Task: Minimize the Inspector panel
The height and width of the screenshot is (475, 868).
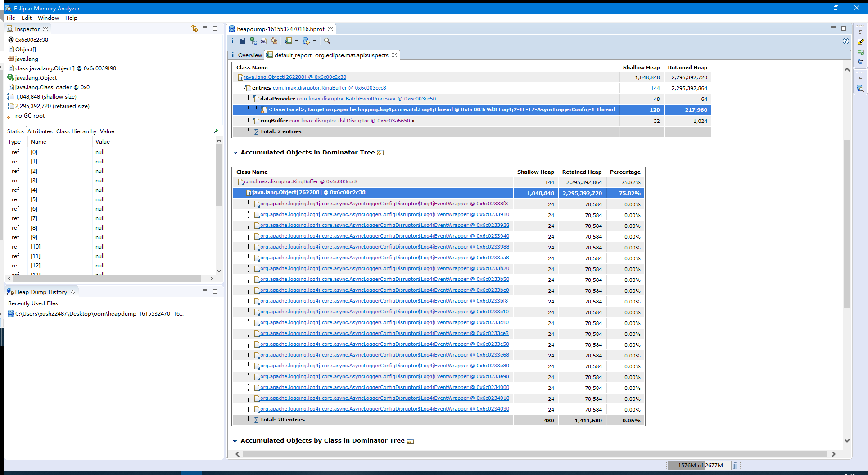Action: tap(205, 28)
